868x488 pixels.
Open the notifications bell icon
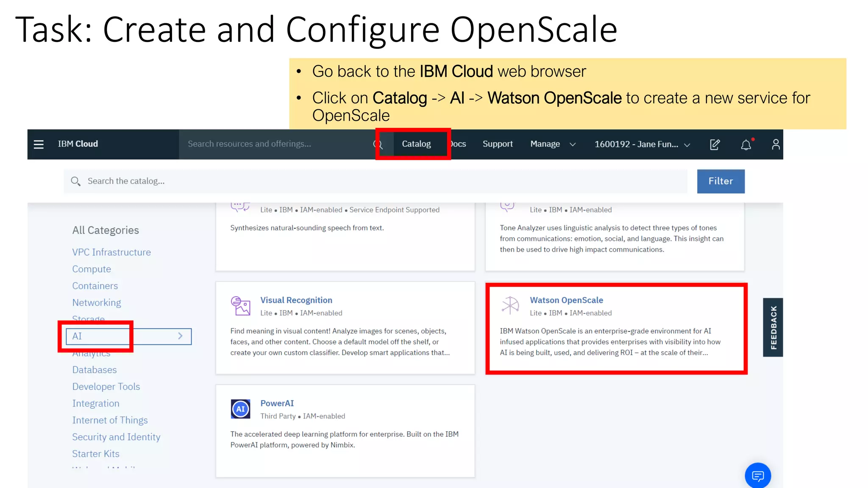[746, 144]
